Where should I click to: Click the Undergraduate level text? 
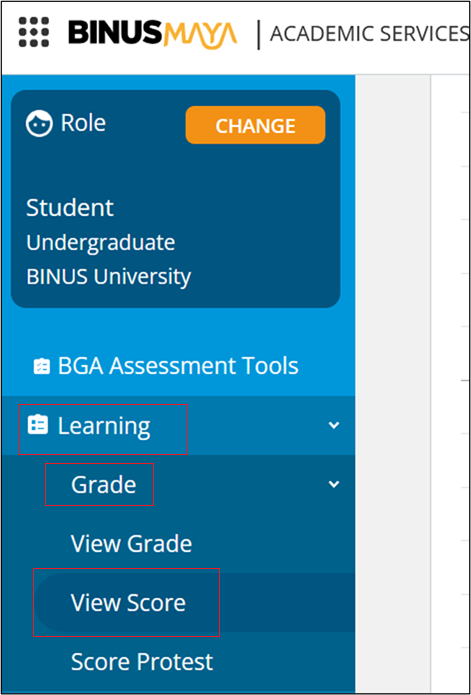tap(101, 243)
